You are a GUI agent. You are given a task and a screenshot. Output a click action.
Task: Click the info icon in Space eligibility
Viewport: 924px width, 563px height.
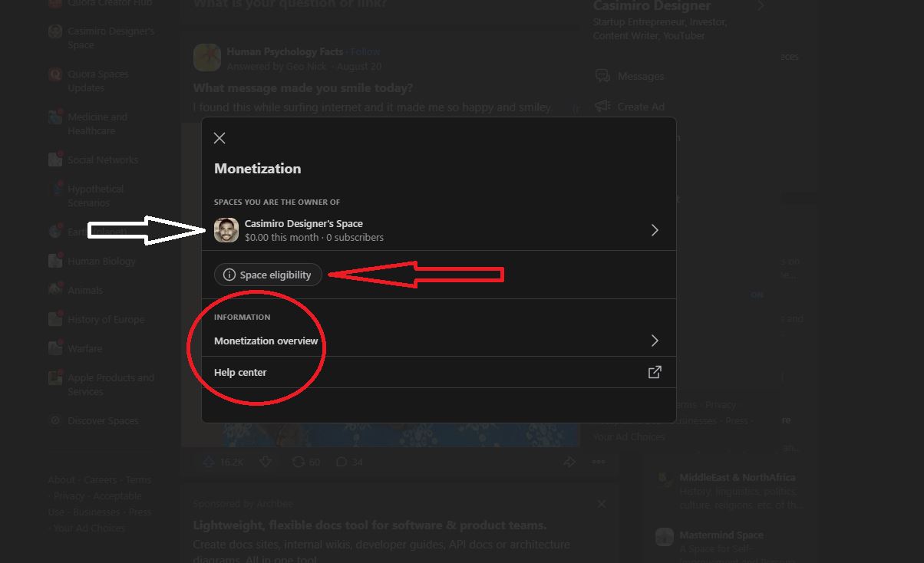tap(229, 275)
